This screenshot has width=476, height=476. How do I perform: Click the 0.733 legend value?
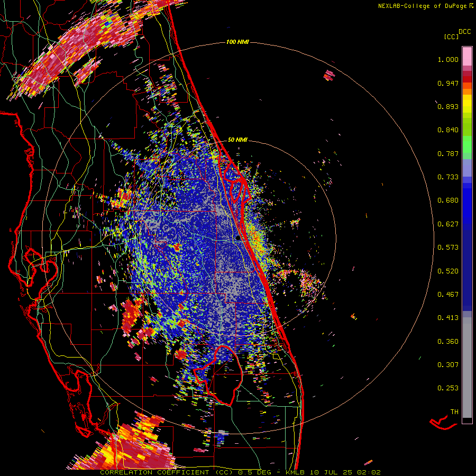click(448, 177)
